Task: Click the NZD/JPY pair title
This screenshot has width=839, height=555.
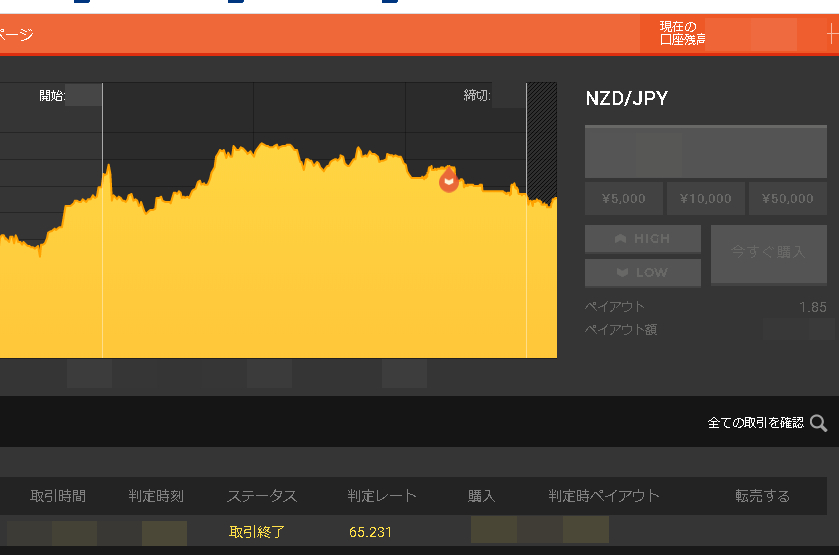Action: (x=627, y=98)
